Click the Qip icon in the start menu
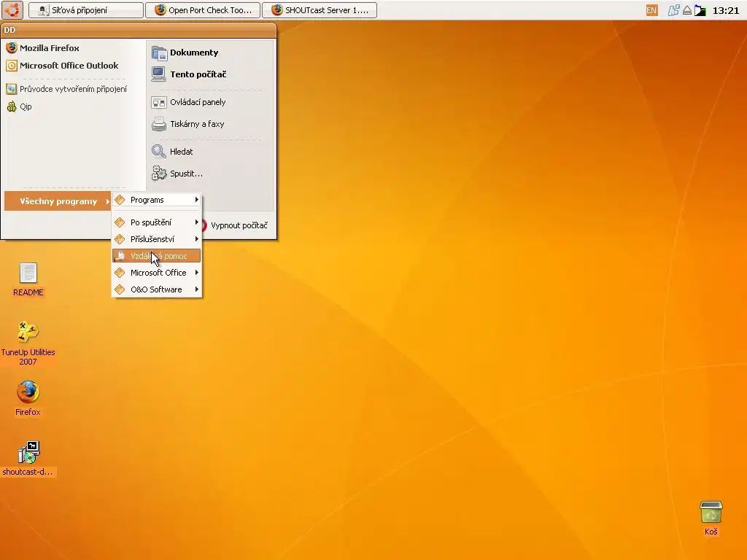The height and width of the screenshot is (560, 747). coord(12,106)
